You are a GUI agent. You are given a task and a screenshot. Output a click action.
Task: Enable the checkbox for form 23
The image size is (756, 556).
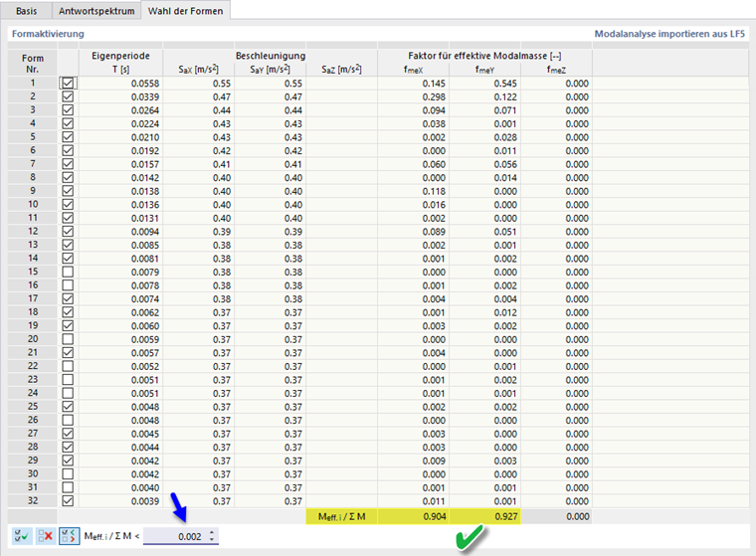[x=68, y=380]
